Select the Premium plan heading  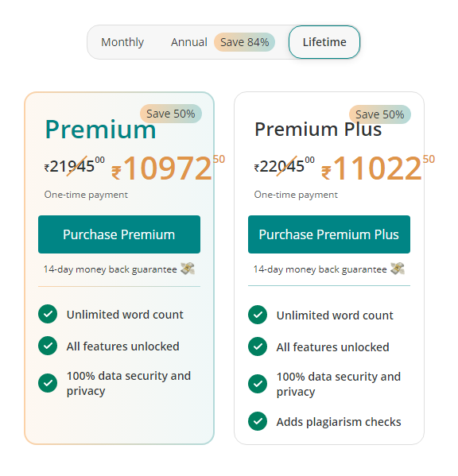click(100, 130)
